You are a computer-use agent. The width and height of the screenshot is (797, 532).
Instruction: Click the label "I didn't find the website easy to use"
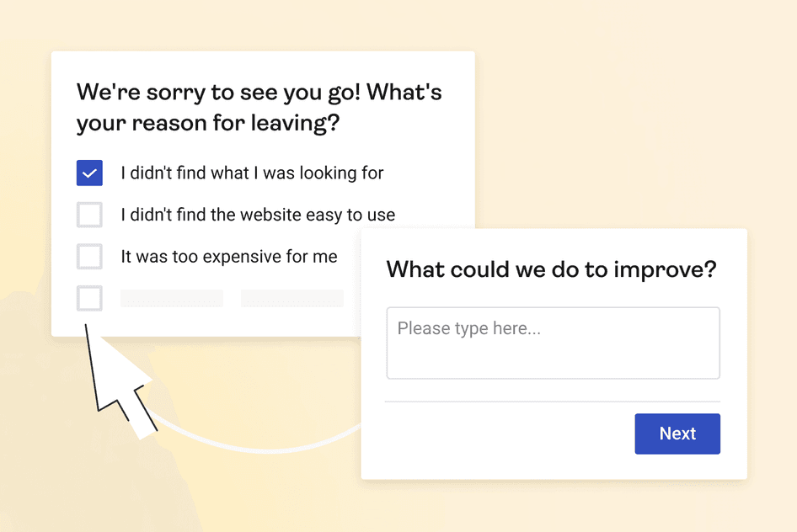point(258,215)
